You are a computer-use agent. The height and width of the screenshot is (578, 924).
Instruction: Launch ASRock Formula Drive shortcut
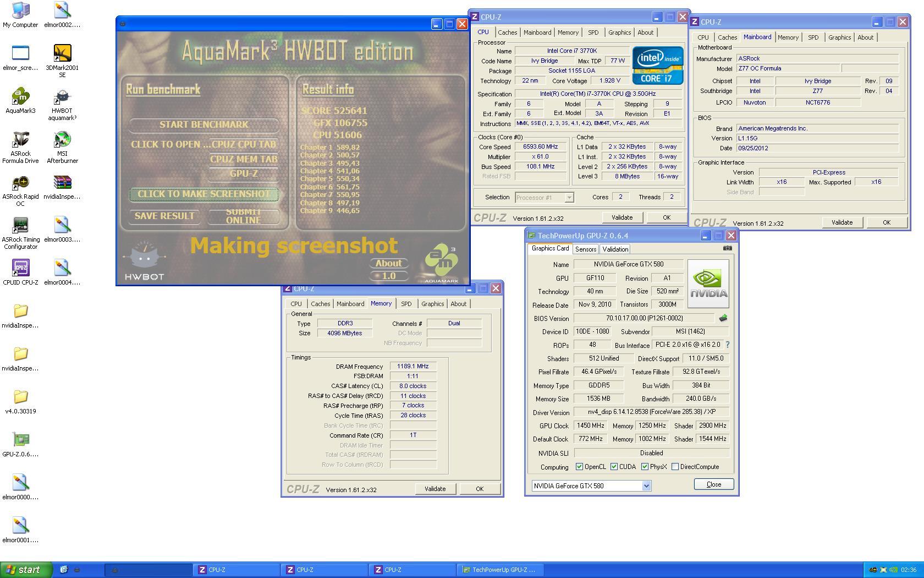pyautogui.click(x=20, y=147)
